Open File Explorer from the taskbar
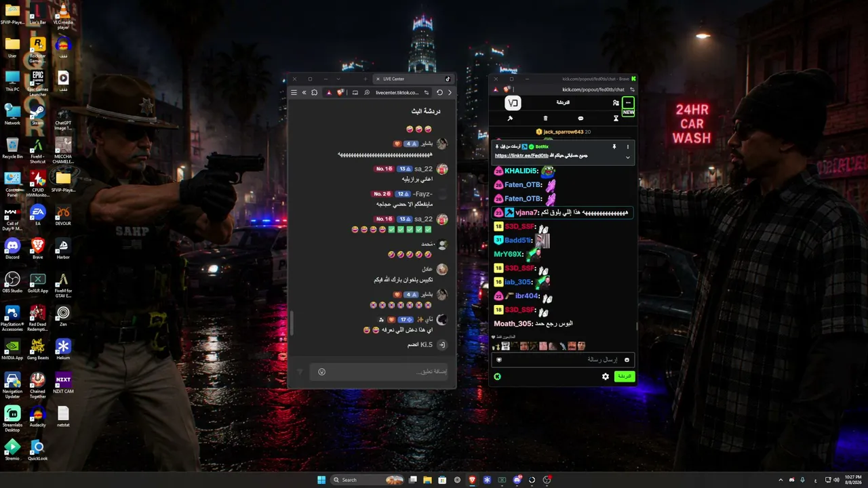The width and height of the screenshot is (868, 488). coord(428,480)
